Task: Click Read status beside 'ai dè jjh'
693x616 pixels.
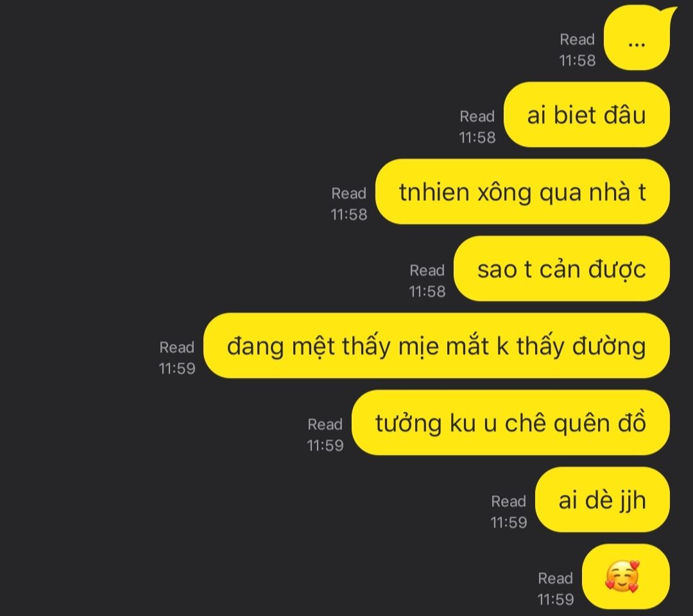Action: pyautogui.click(x=509, y=511)
